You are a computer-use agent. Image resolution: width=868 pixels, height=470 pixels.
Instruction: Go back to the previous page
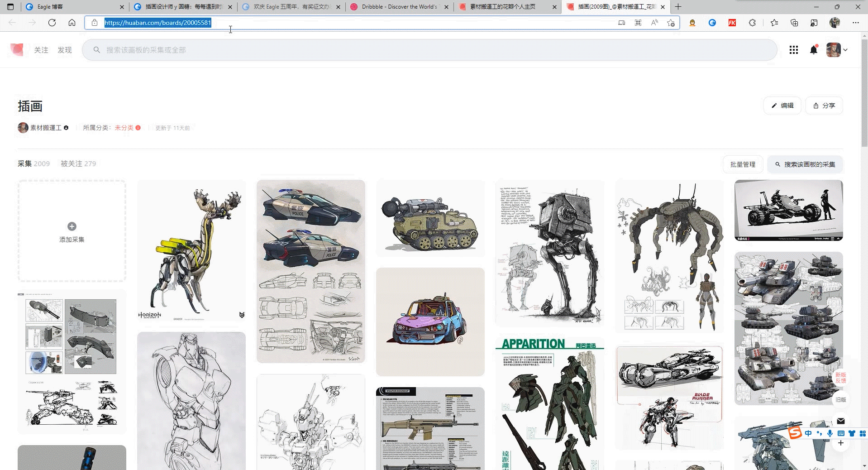12,23
